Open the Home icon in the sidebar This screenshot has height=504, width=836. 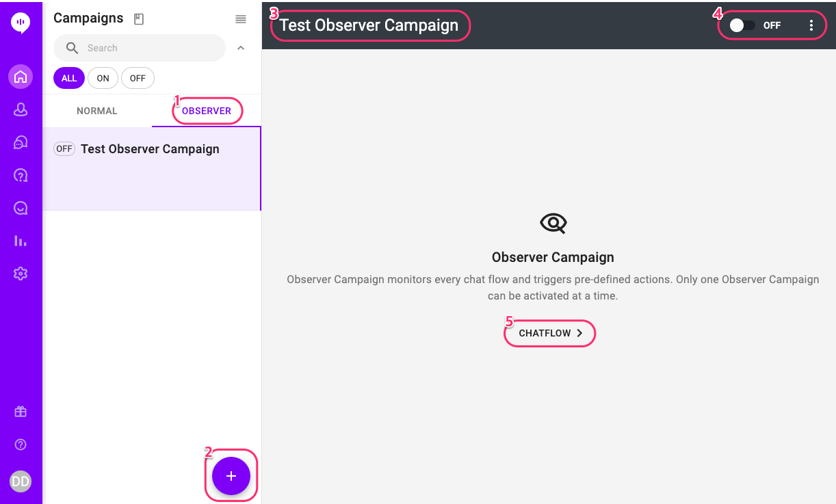click(21, 77)
